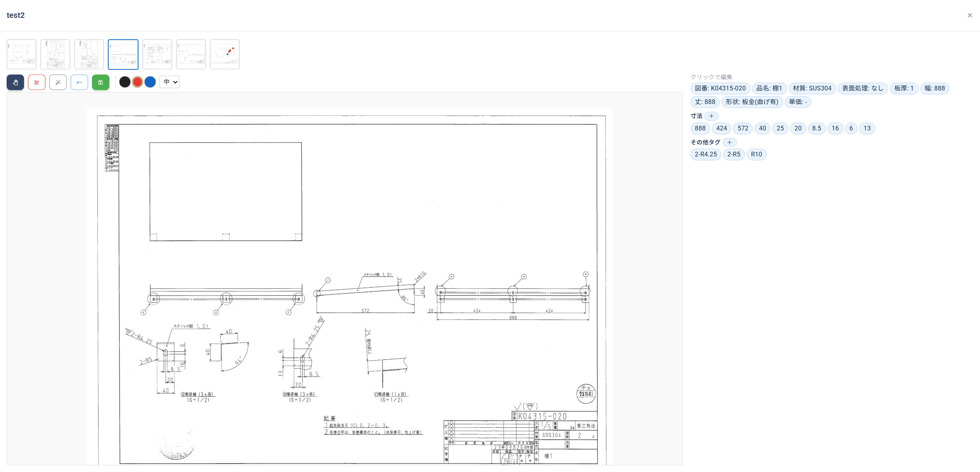
Task: Click the 記事 notes heading in drawing
Action: (x=329, y=418)
